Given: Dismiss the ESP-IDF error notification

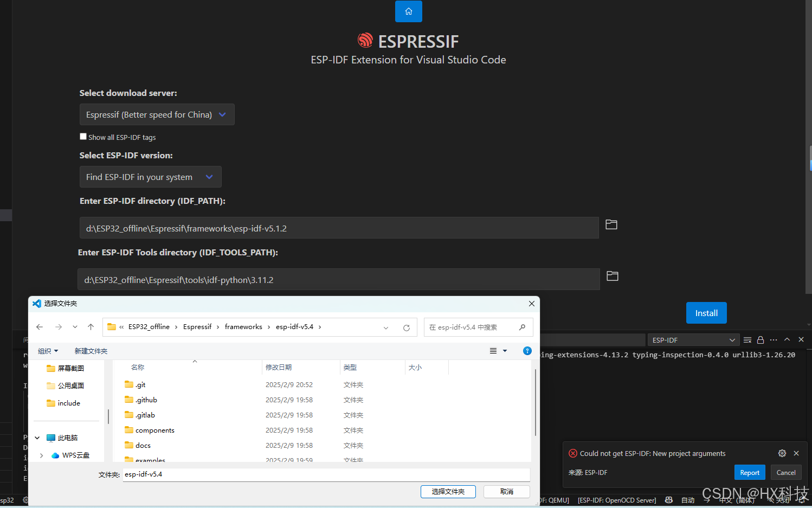Looking at the screenshot, I should click(796, 453).
